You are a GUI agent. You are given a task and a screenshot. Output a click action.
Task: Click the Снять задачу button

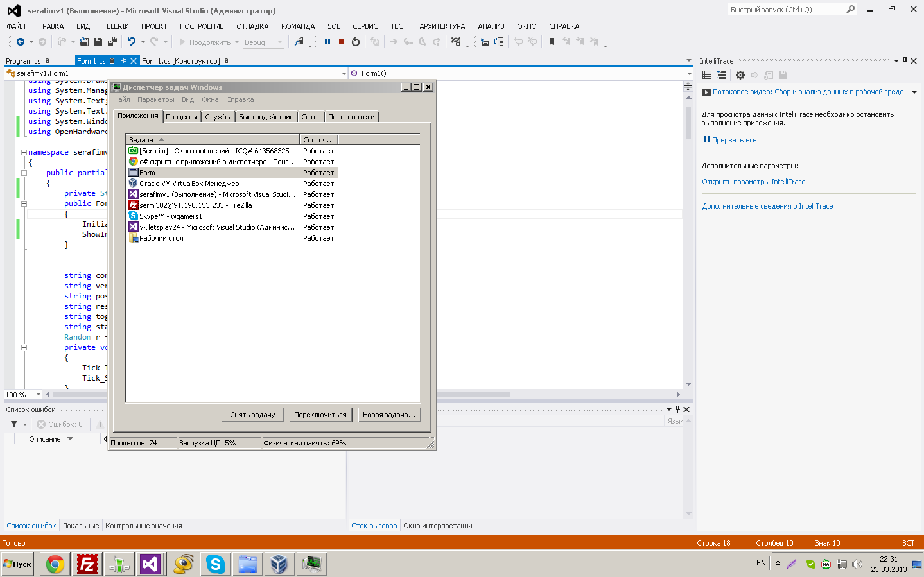[x=252, y=415]
